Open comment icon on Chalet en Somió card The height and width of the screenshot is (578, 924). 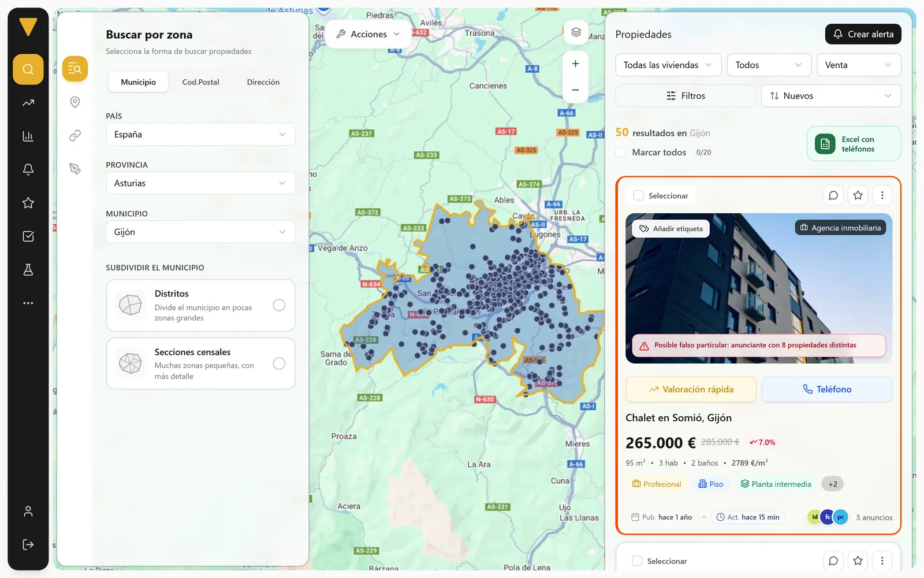coord(833,195)
